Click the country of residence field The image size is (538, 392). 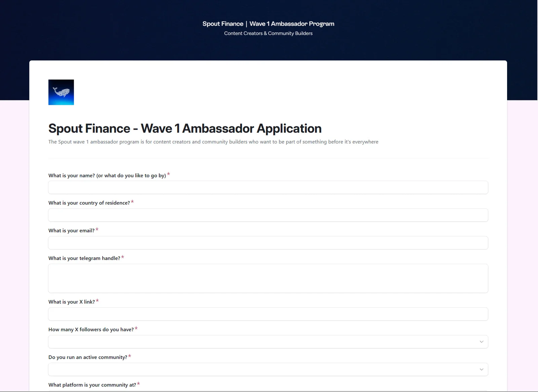pyautogui.click(x=268, y=215)
